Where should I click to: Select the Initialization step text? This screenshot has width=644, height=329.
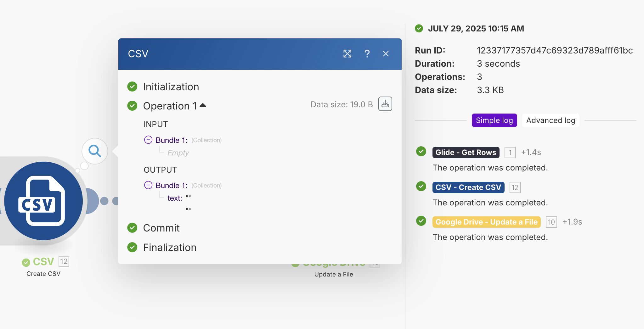171,87
